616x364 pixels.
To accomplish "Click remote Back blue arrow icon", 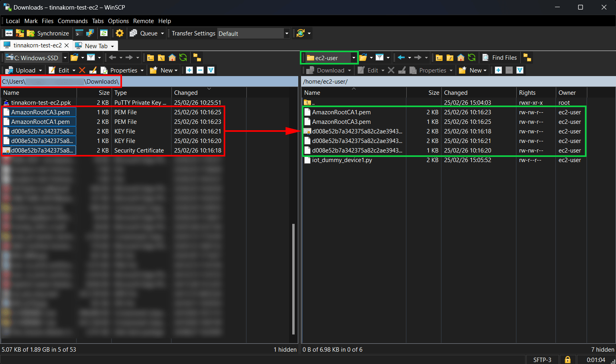I will (x=401, y=58).
